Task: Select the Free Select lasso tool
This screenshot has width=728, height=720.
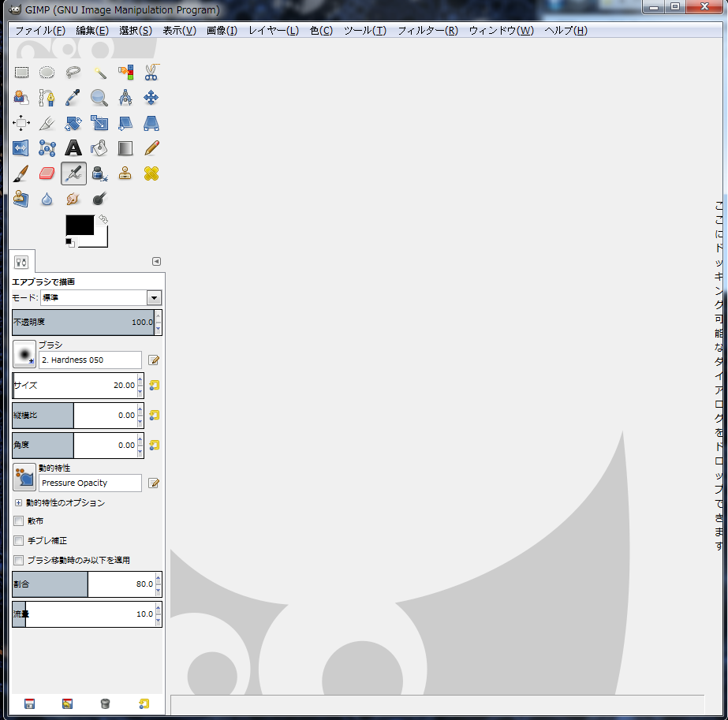Action: (x=73, y=73)
